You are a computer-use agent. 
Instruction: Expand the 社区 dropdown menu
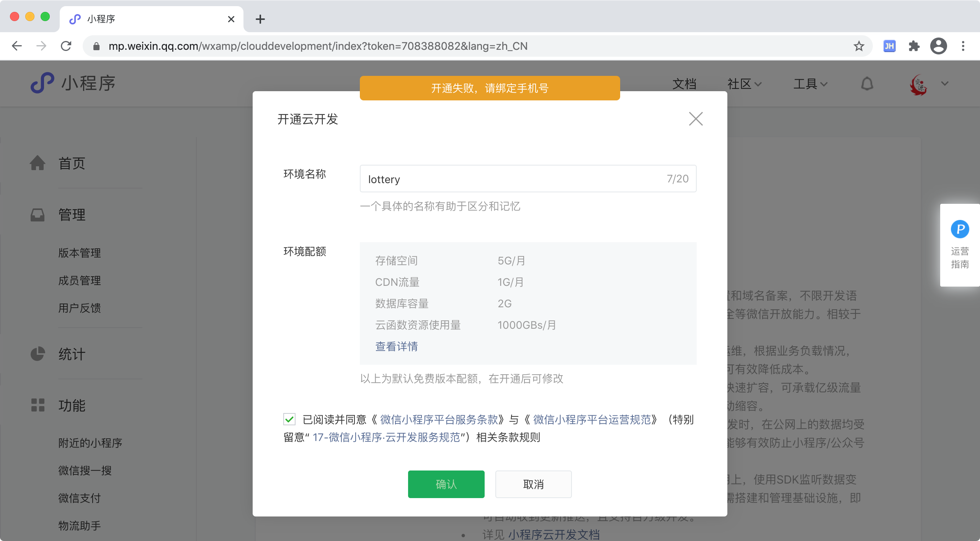(x=744, y=84)
